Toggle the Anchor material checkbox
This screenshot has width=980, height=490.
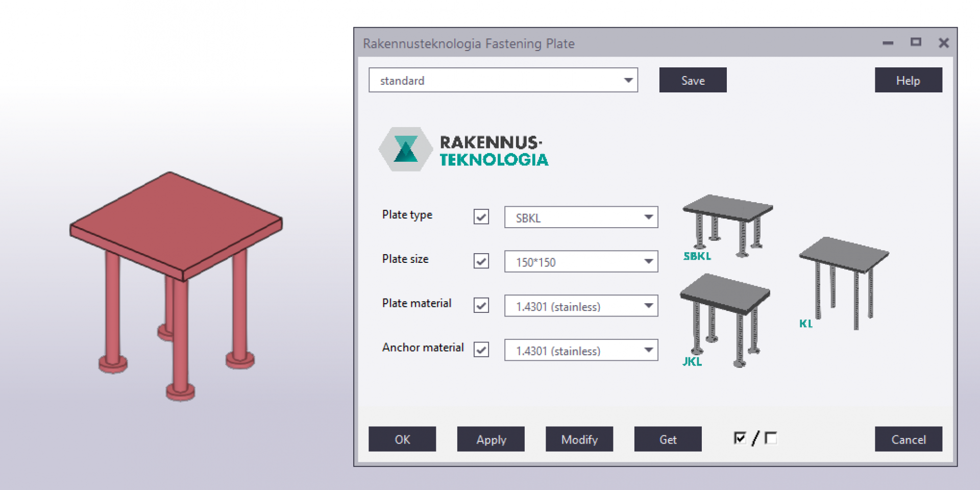click(481, 350)
